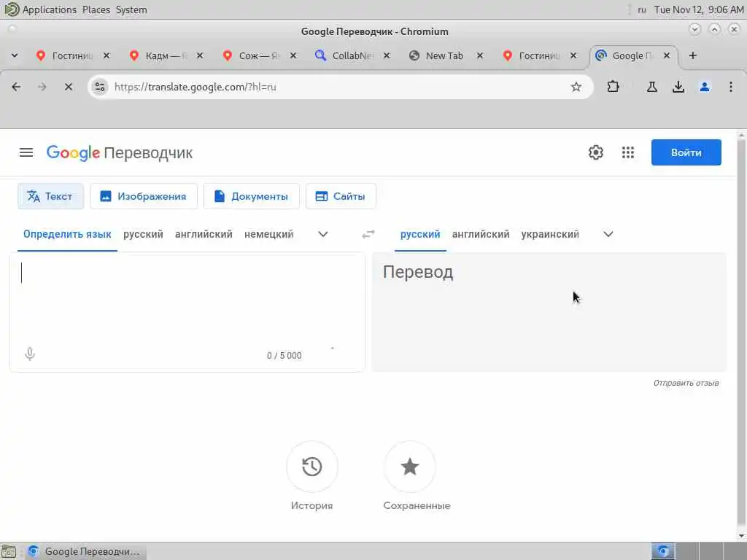Expand the source languages dropdown chevron

tap(323, 234)
